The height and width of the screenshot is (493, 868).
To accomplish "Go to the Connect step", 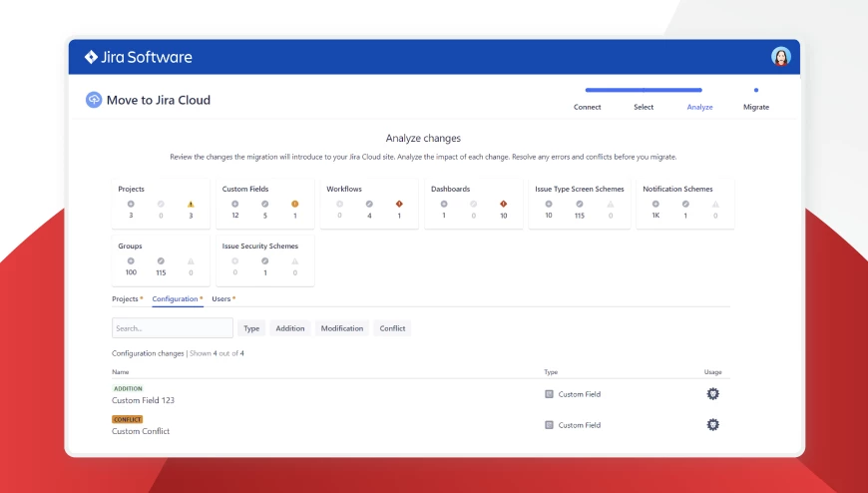I will pos(587,107).
